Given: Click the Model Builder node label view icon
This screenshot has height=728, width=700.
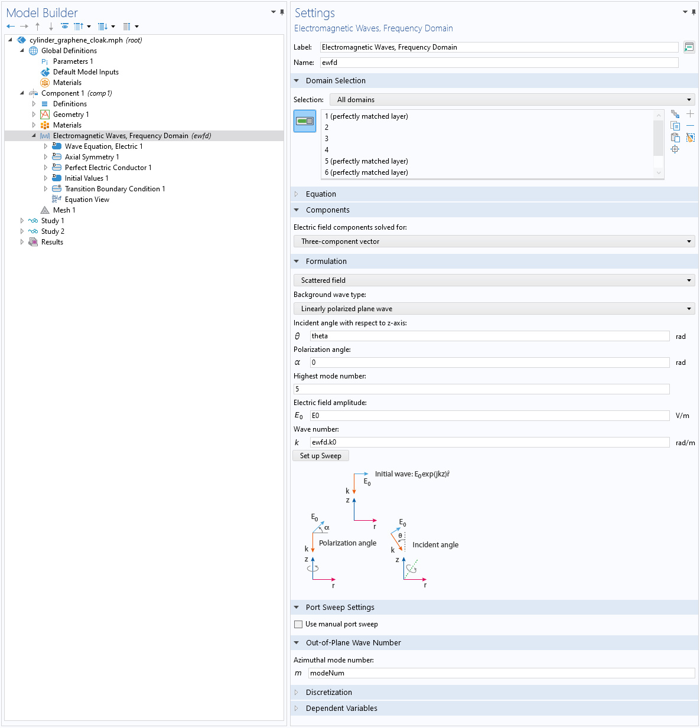Looking at the screenshot, I should click(x=126, y=27).
